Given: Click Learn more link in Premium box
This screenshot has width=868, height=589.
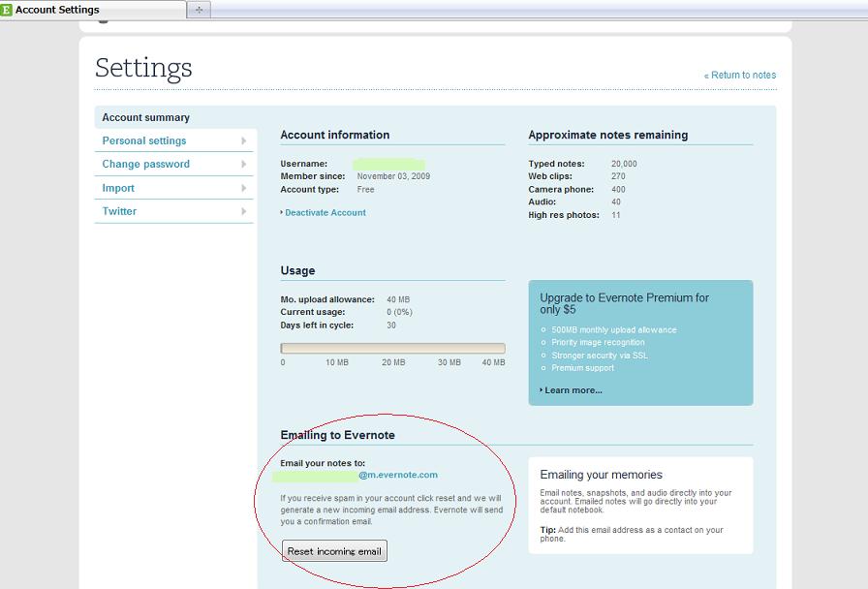Looking at the screenshot, I should [572, 390].
